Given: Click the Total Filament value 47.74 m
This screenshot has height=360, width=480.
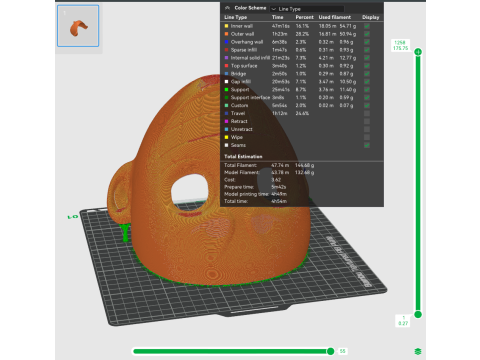Looking at the screenshot, I should (x=280, y=165).
